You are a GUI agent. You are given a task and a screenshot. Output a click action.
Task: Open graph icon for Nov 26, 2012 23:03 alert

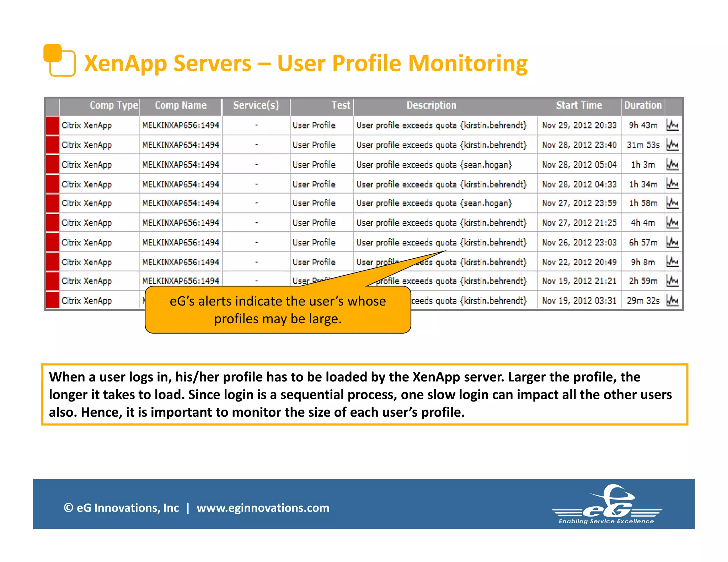click(673, 242)
